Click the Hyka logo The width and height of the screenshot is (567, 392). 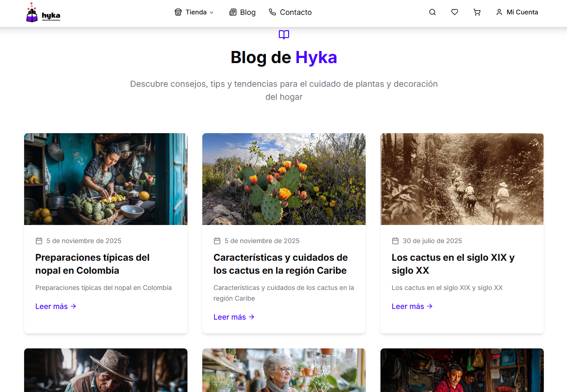pos(43,13)
